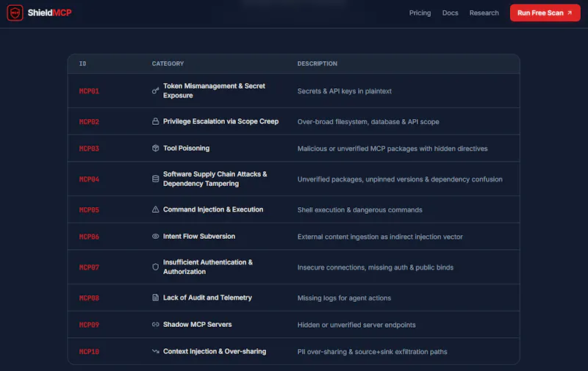Select the MCP10 identifier

click(x=89, y=352)
